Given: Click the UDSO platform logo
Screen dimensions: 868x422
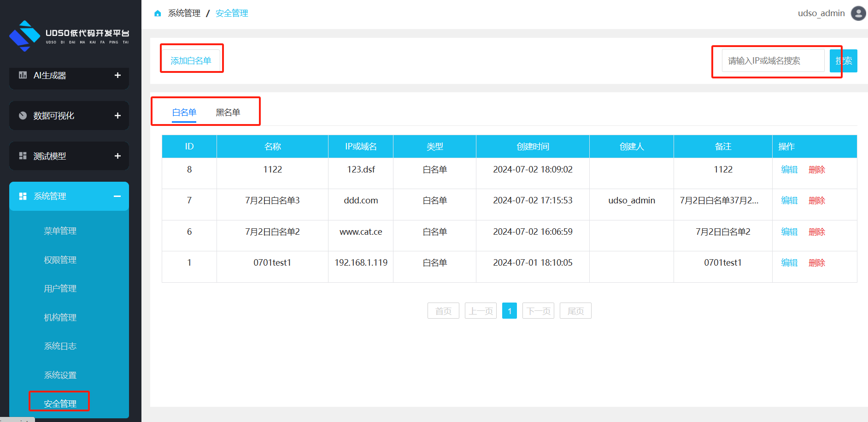Looking at the screenshot, I should (x=69, y=36).
